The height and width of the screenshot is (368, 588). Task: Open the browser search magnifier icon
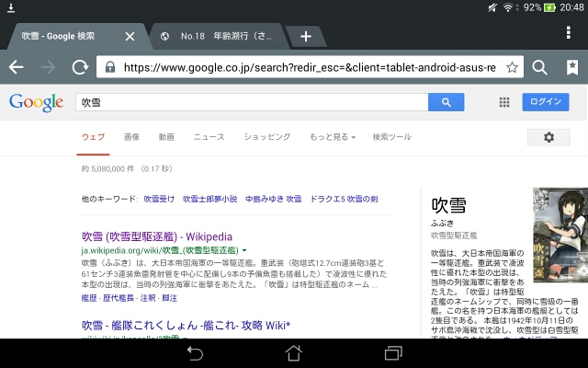[541, 67]
